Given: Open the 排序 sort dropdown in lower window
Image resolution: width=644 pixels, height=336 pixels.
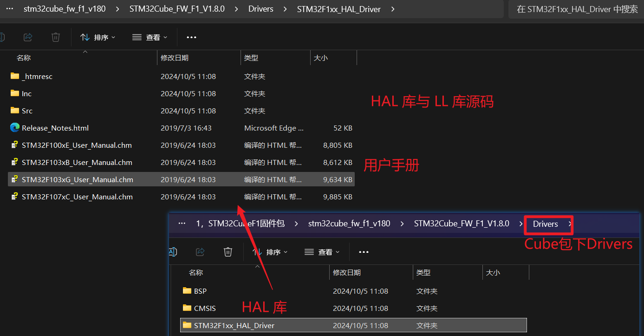Looking at the screenshot, I should tap(270, 252).
